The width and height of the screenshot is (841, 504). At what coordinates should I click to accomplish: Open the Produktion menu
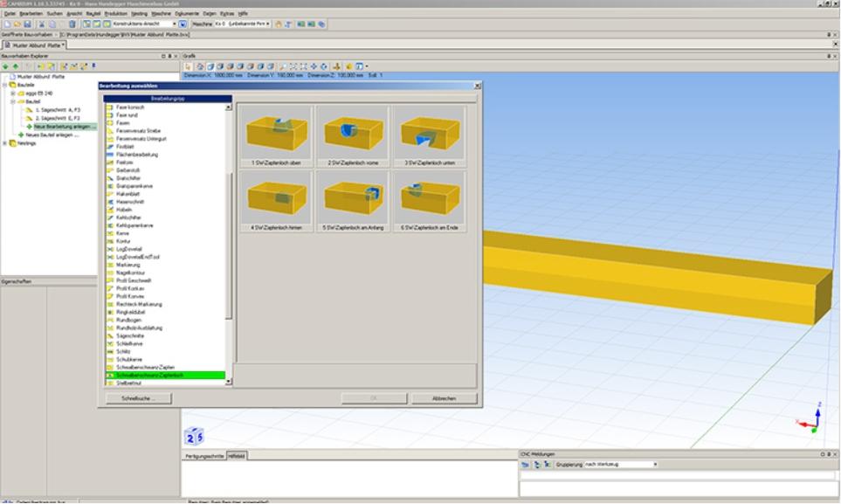pos(115,14)
